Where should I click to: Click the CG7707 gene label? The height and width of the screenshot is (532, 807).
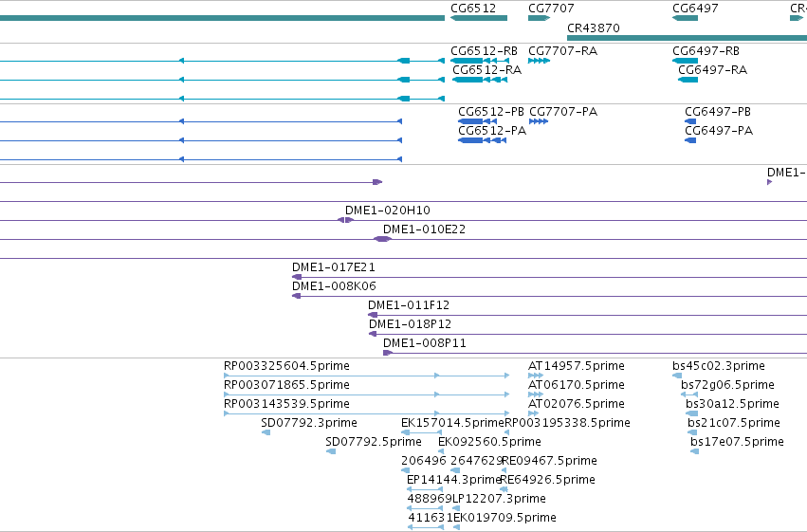coord(551,9)
